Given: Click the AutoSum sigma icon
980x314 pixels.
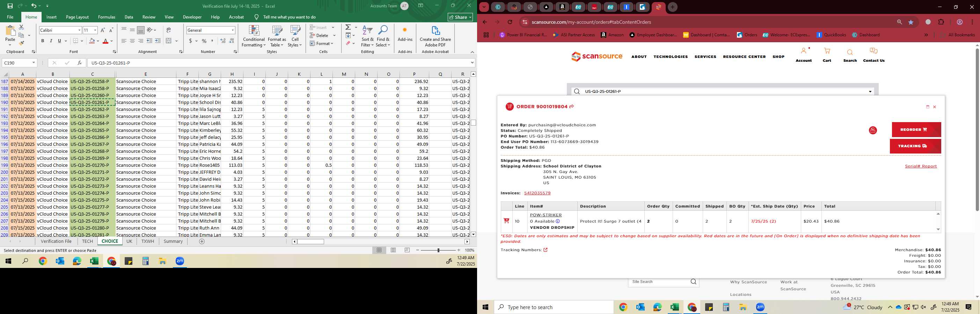Looking at the screenshot, I should [x=348, y=27].
